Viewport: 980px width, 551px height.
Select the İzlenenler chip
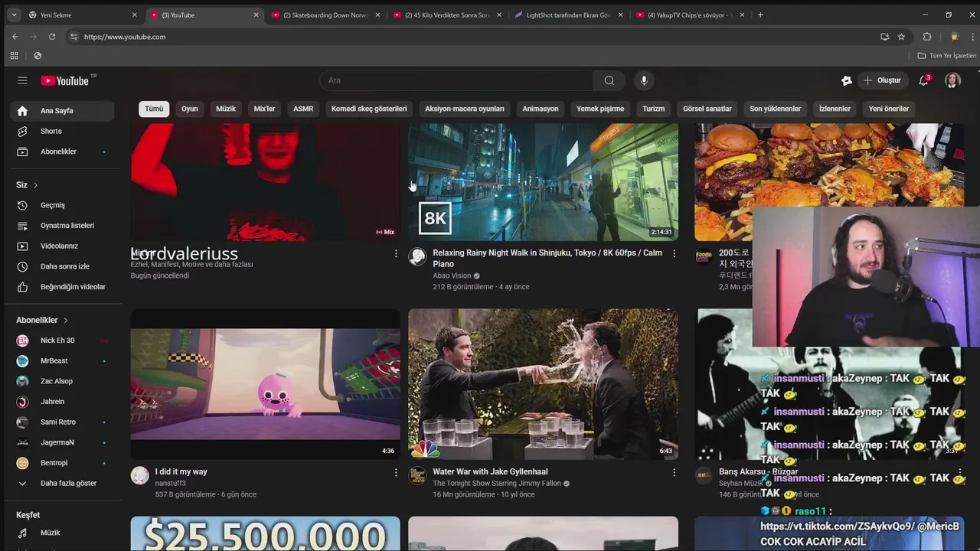click(x=835, y=109)
